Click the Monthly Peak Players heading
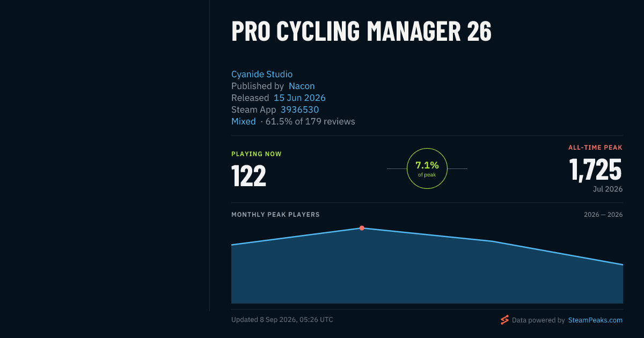This screenshot has width=644, height=338. 275,215
